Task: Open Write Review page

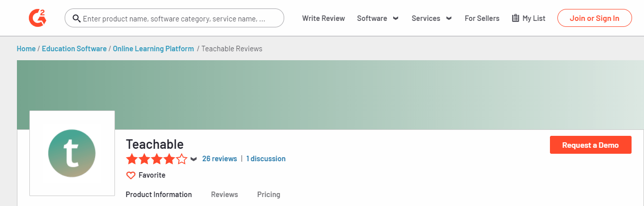Action: click(323, 18)
